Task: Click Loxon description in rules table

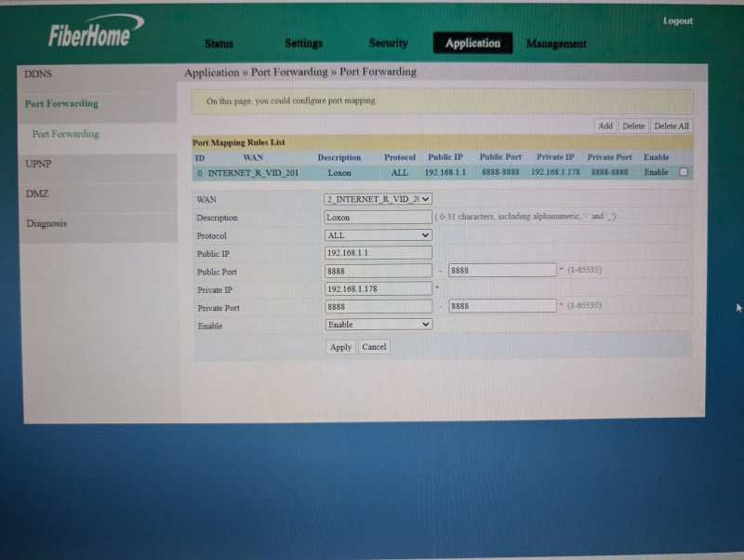Action: point(339,173)
